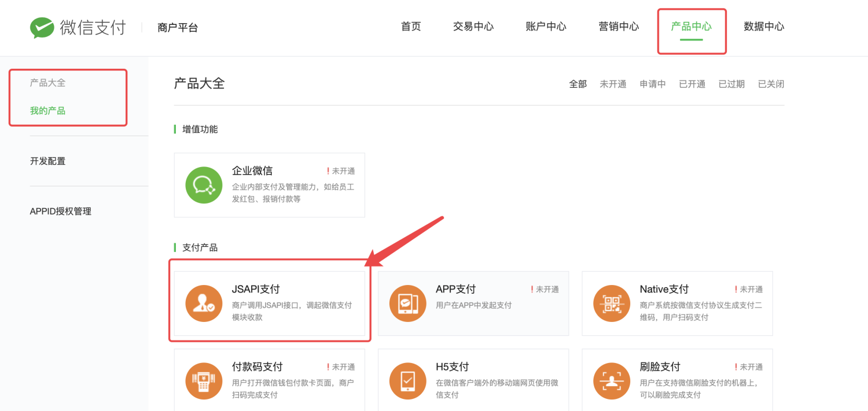
Task: Filter products by 已关闭
Action: coord(771,84)
